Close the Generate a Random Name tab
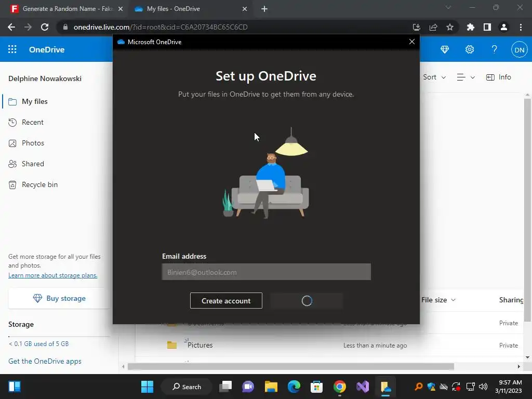532x399 pixels. click(x=121, y=9)
